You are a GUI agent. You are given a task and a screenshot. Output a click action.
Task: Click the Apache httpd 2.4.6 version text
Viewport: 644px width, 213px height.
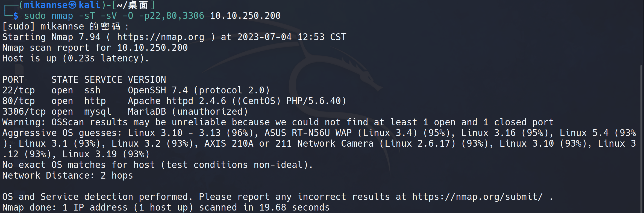pyautogui.click(x=177, y=101)
